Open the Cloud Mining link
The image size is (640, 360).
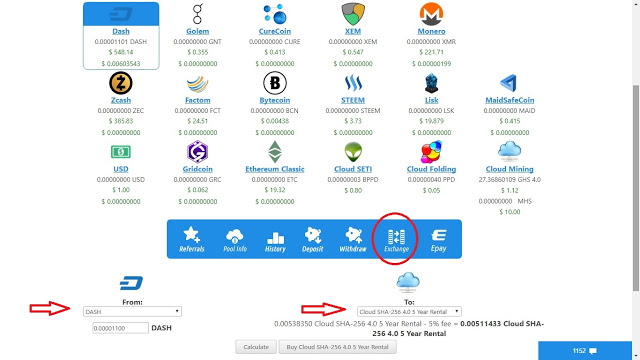(x=509, y=169)
